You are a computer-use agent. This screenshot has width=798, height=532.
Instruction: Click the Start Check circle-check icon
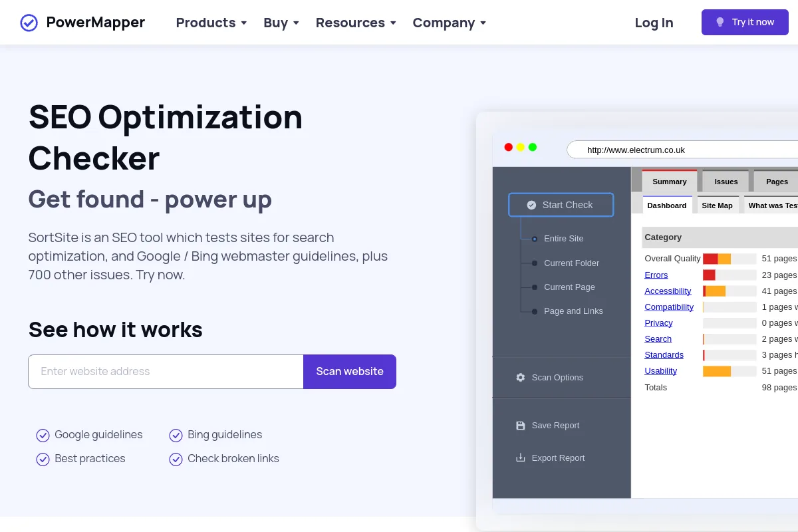(531, 205)
